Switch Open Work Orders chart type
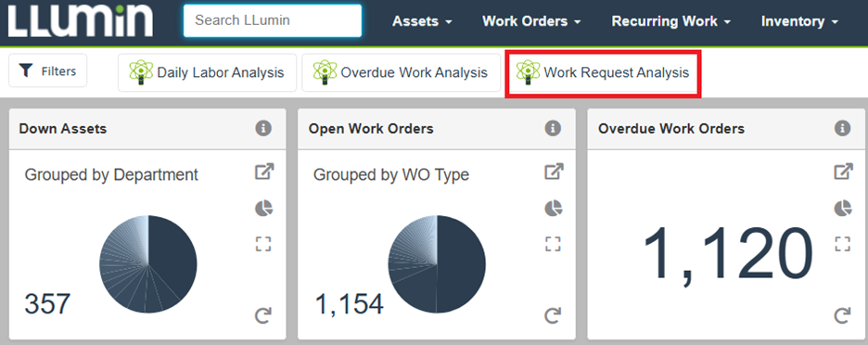Image resolution: width=868 pixels, height=345 pixels. tap(554, 209)
